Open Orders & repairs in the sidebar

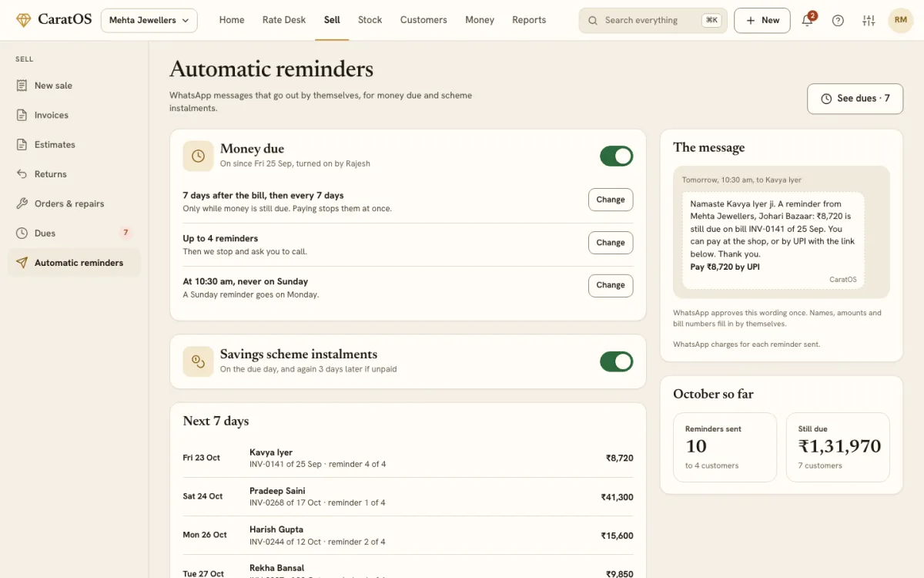click(75, 203)
